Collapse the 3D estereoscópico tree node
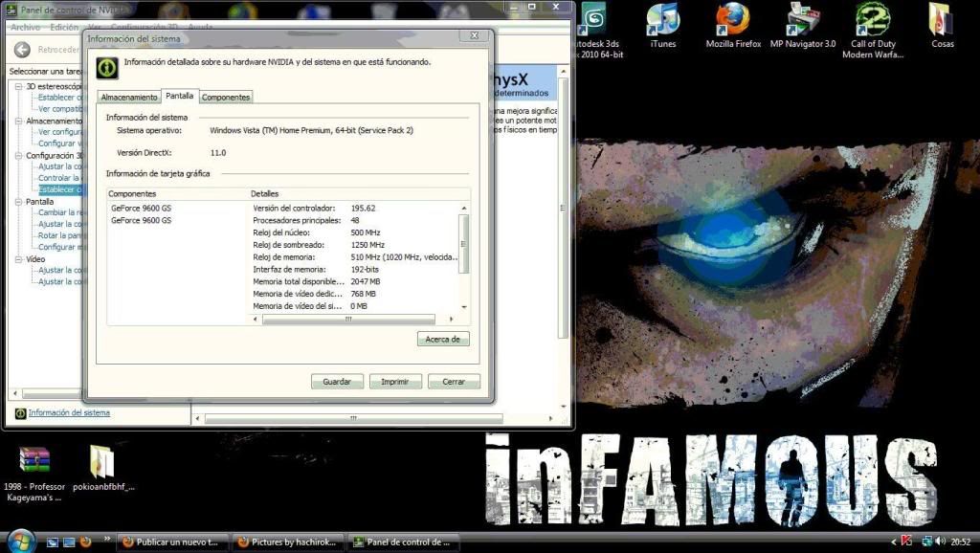980x553 pixels. 18,86
